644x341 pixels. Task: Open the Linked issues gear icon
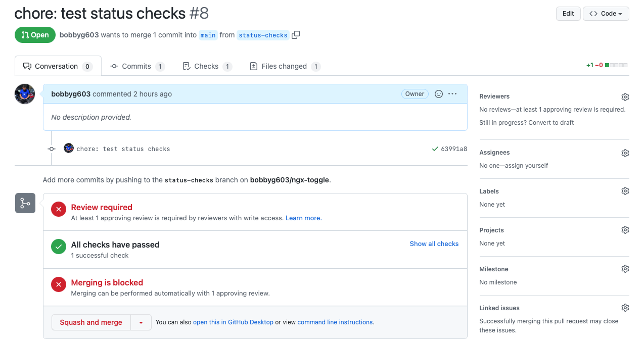(x=625, y=307)
